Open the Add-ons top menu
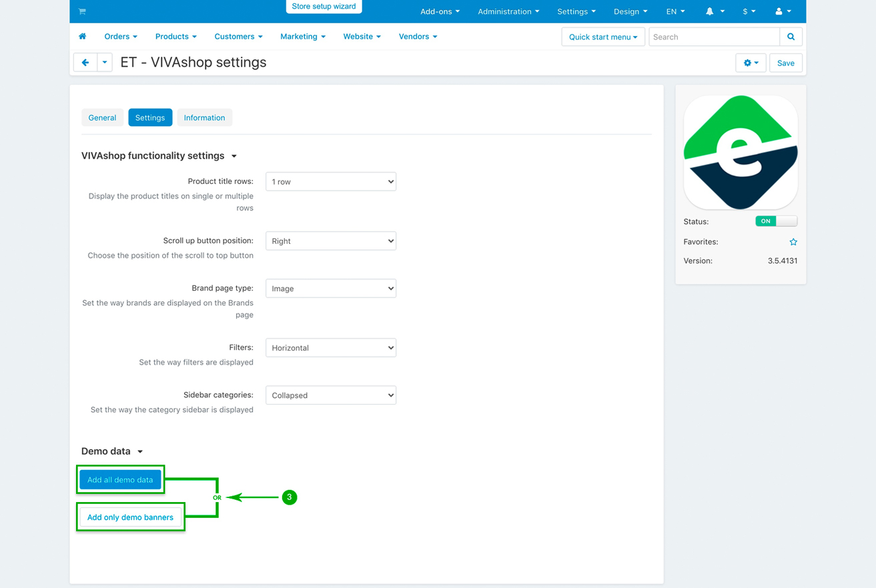The image size is (876, 588). pyautogui.click(x=440, y=11)
